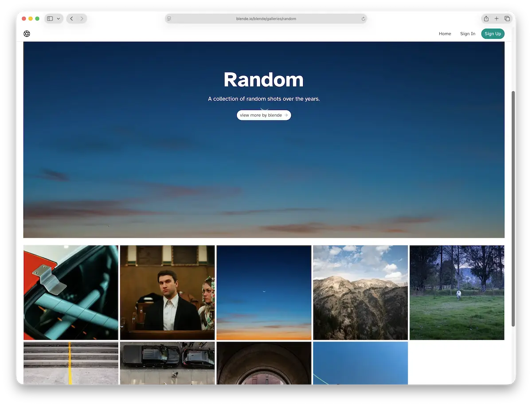Show the tab overview
Image resolution: width=532 pixels, height=406 pixels.
click(507, 19)
